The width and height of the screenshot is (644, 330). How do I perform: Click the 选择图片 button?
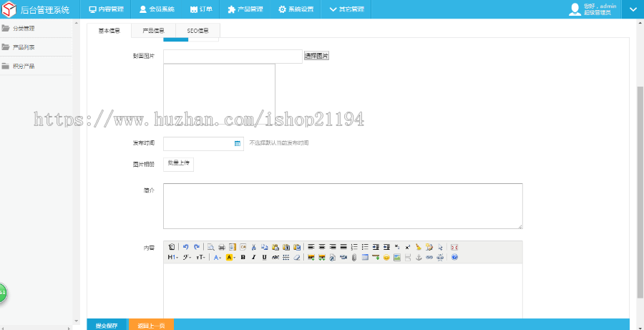pyautogui.click(x=317, y=56)
